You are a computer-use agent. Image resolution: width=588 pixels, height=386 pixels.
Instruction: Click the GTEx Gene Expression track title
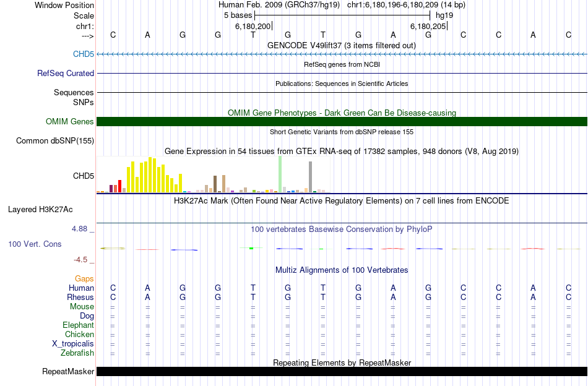(x=342, y=151)
